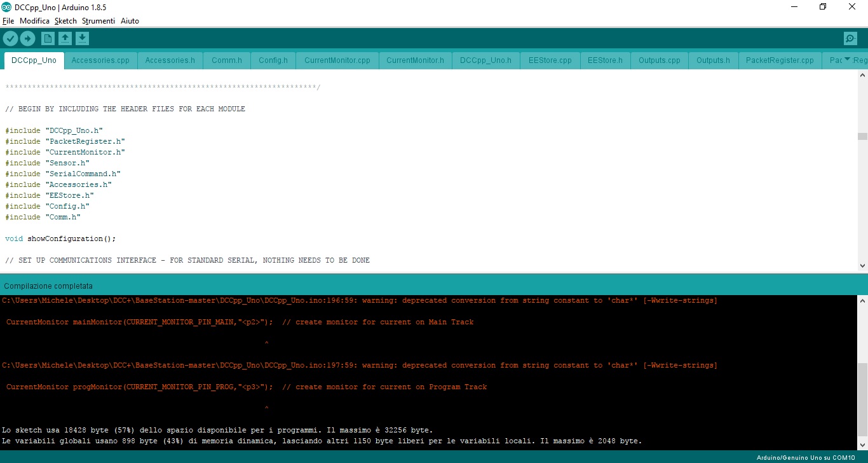Click the Arduino icon in the title bar

(x=6, y=6)
